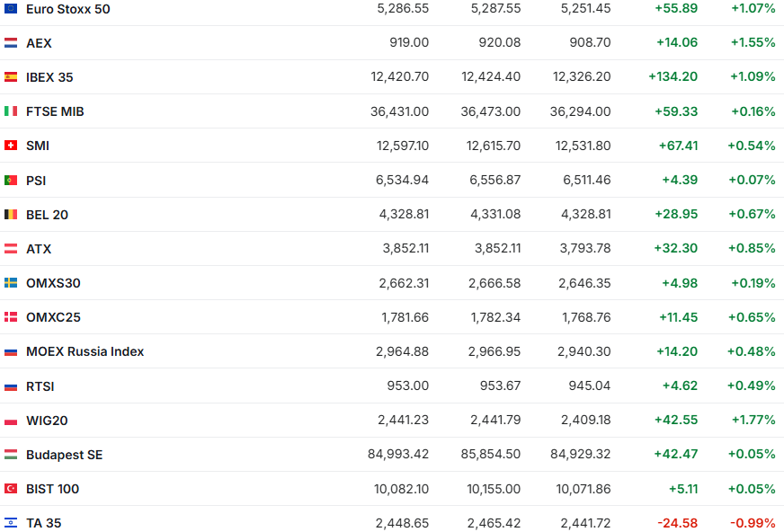
Task: Open the RTSI index link
Action: [40, 386]
